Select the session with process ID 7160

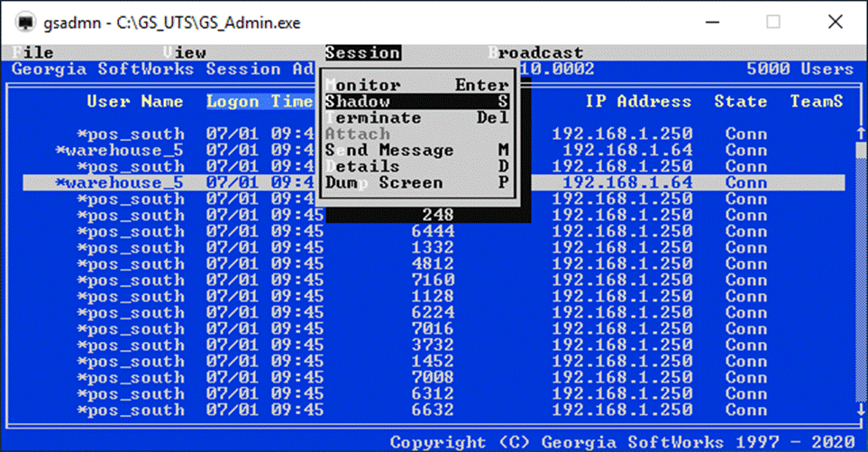434,280
